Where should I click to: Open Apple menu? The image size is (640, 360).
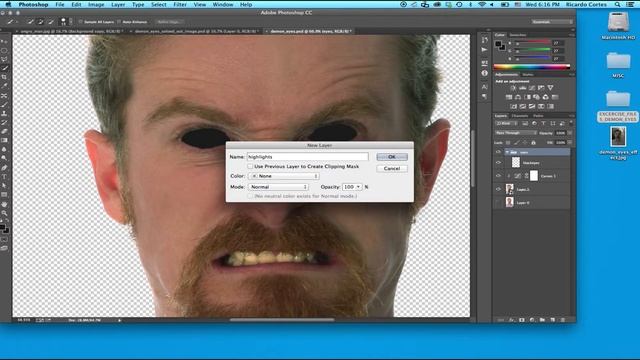pos(8,4)
